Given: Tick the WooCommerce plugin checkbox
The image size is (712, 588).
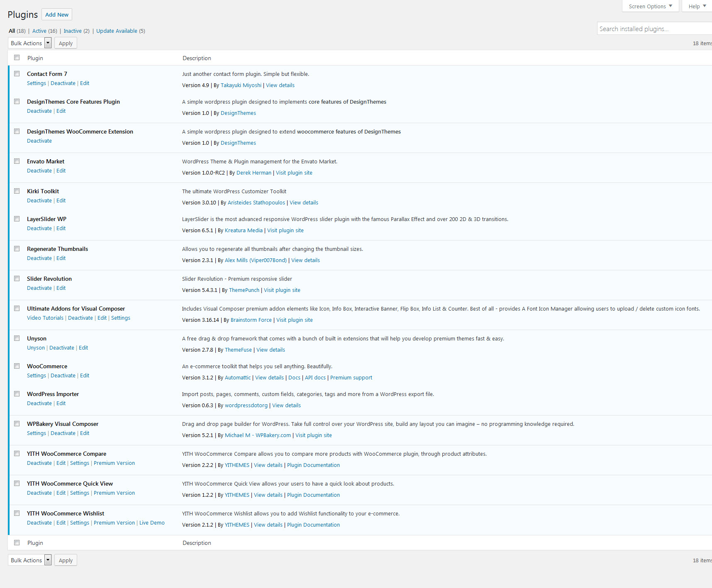Looking at the screenshot, I should [x=17, y=366].
